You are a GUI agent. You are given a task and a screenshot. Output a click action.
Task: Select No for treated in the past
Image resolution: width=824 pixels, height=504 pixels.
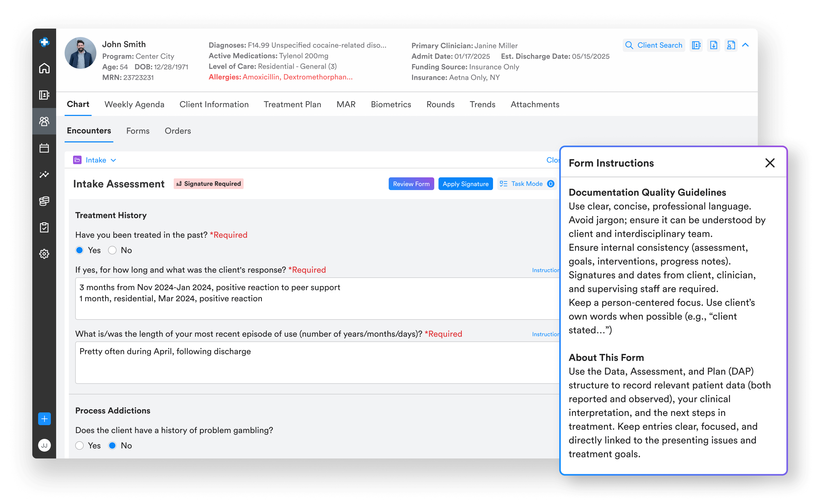coord(112,250)
